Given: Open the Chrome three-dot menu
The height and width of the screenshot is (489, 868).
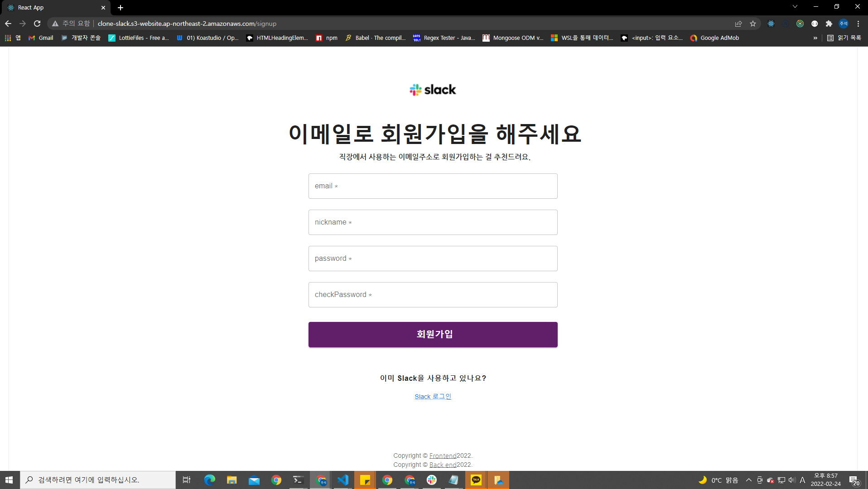Looking at the screenshot, I should click(858, 24).
